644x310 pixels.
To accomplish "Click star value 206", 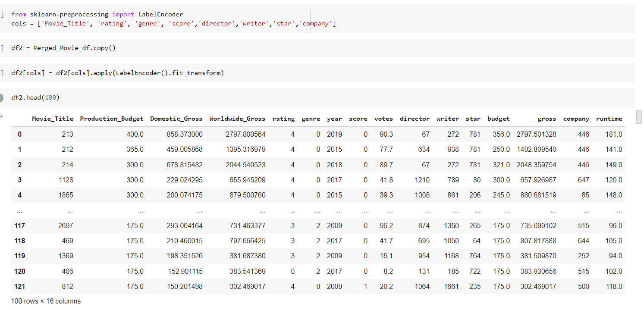I will 475,195.
